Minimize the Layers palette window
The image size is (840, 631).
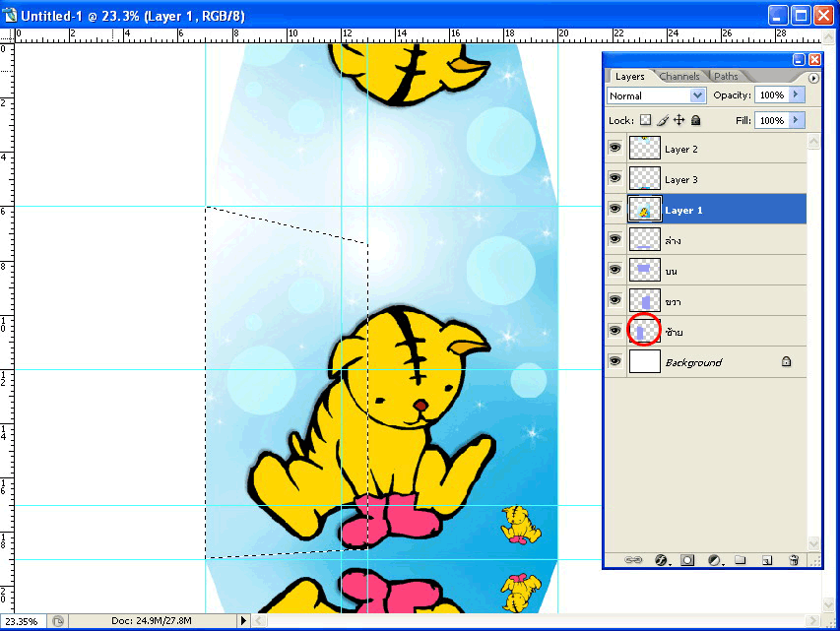[x=799, y=59]
